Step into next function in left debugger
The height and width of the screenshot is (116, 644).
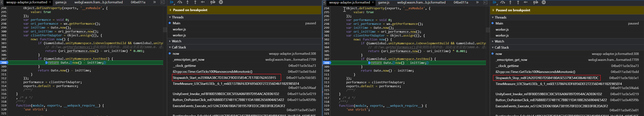[x=188, y=2]
